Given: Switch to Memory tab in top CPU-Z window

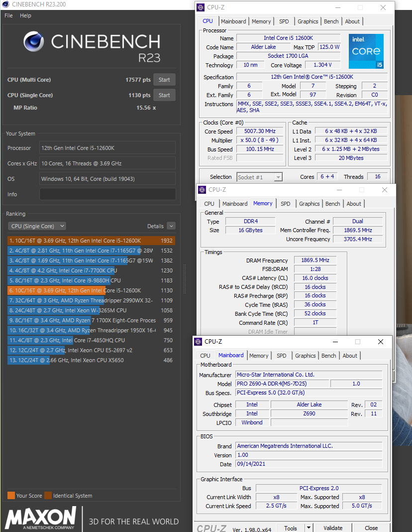Looking at the screenshot, I should pos(261,21).
